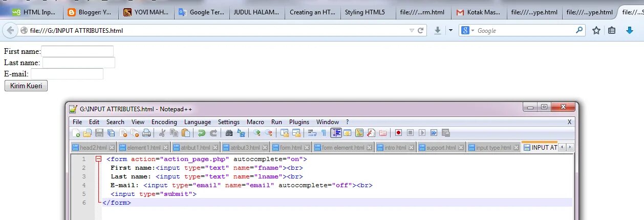Image resolution: width=644 pixels, height=220 pixels.
Task: Click the Last name input field
Action: (78, 63)
